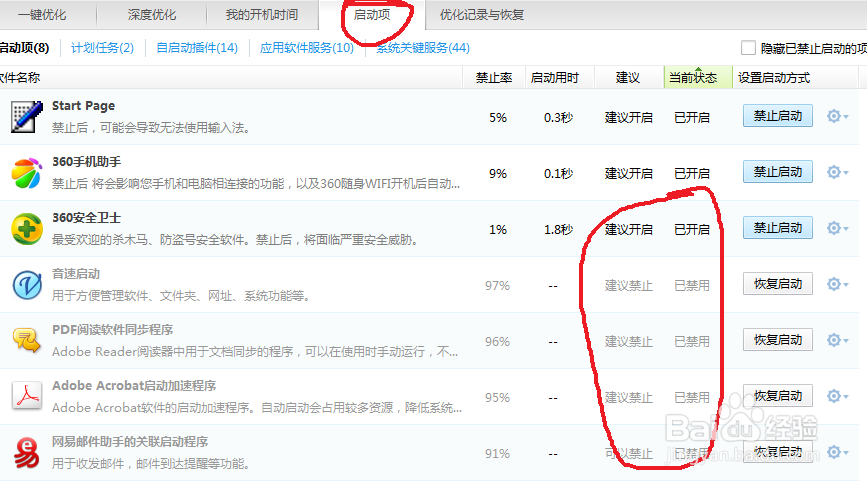Open gear settings for 360安全卫士
The width and height of the screenshot is (867, 485).
(837, 228)
